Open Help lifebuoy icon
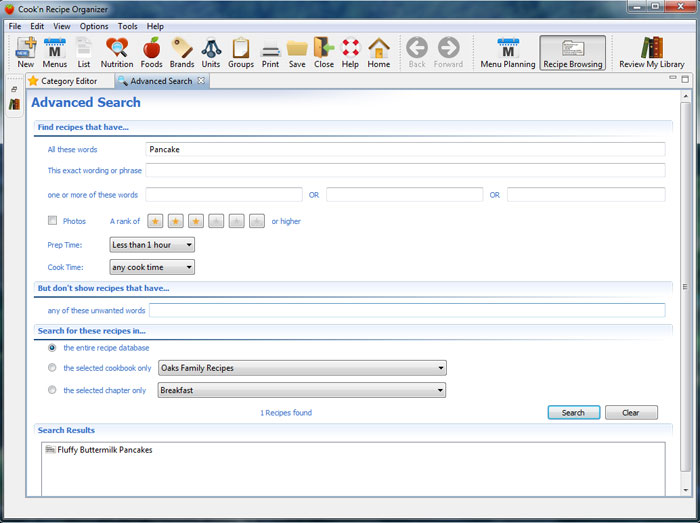700x523 pixels. point(350,53)
